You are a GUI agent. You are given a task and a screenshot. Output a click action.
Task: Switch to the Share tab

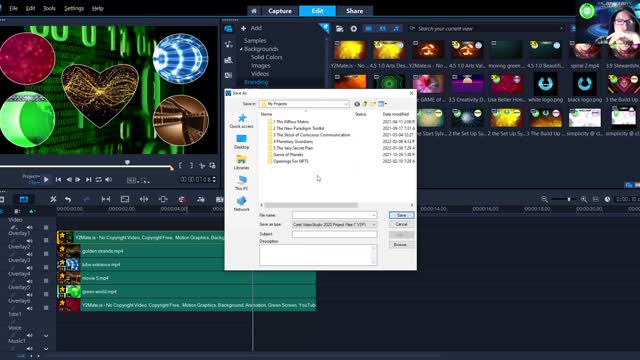[x=354, y=11]
